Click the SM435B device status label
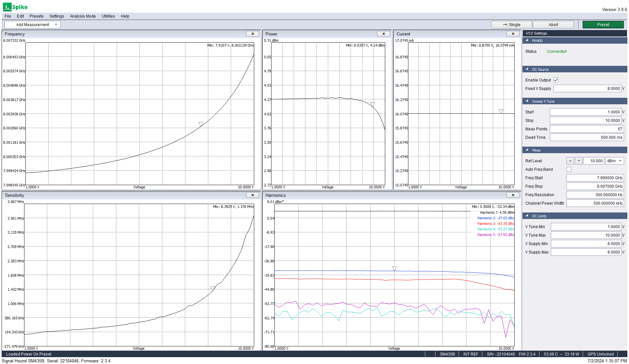The width and height of the screenshot is (629, 364). [447, 354]
